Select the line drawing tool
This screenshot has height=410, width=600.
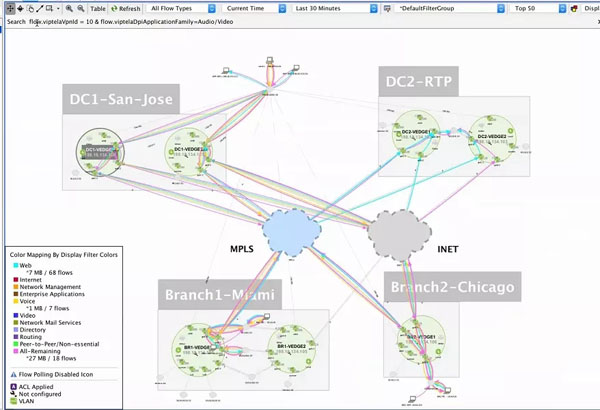pyautogui.click(x=40, y=8)
